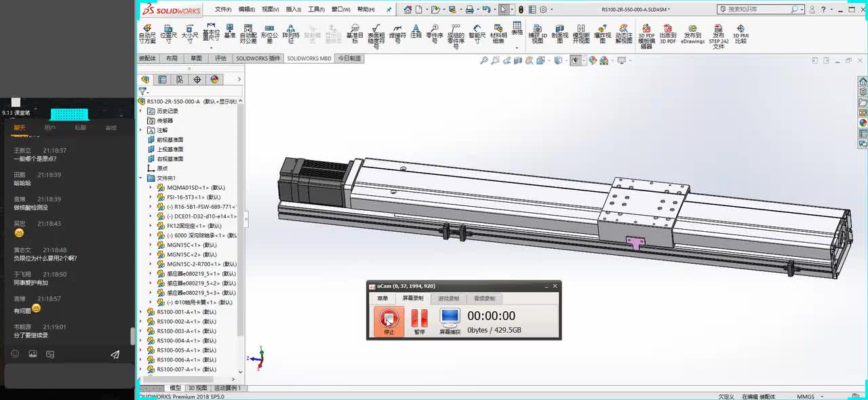Open 捕获3D视图 (Capture 3D View)
Image resolution: width=868 pixels, height=400 pixels.
[538, 34]
